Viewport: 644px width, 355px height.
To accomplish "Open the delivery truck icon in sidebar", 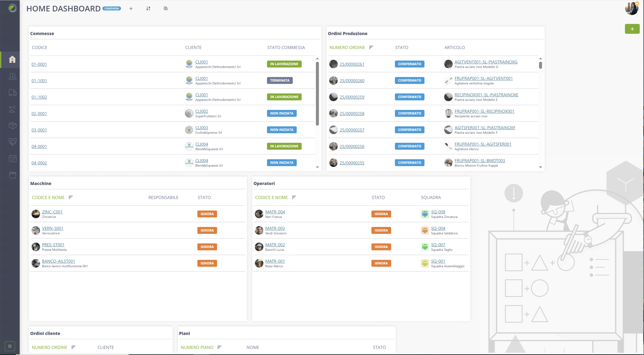I will [12, 93].
